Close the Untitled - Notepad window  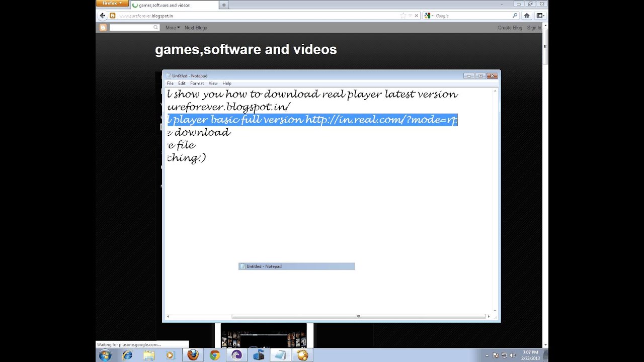click(492, 76)
